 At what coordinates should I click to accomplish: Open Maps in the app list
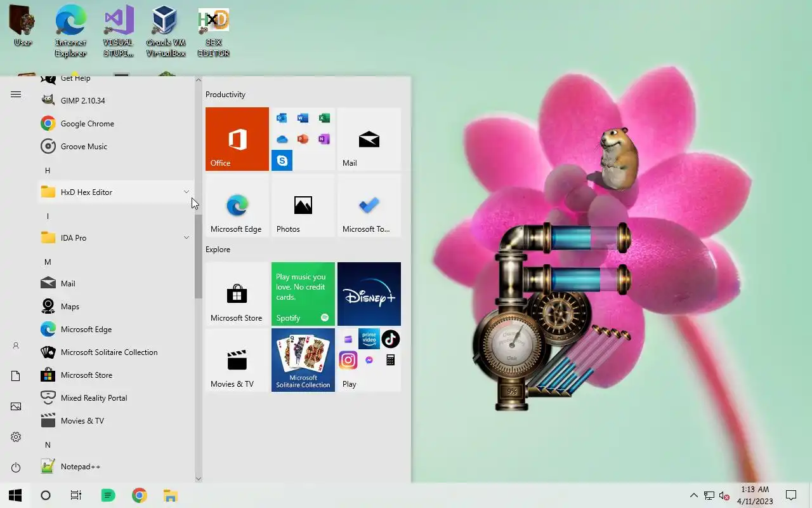pos(116,306)
